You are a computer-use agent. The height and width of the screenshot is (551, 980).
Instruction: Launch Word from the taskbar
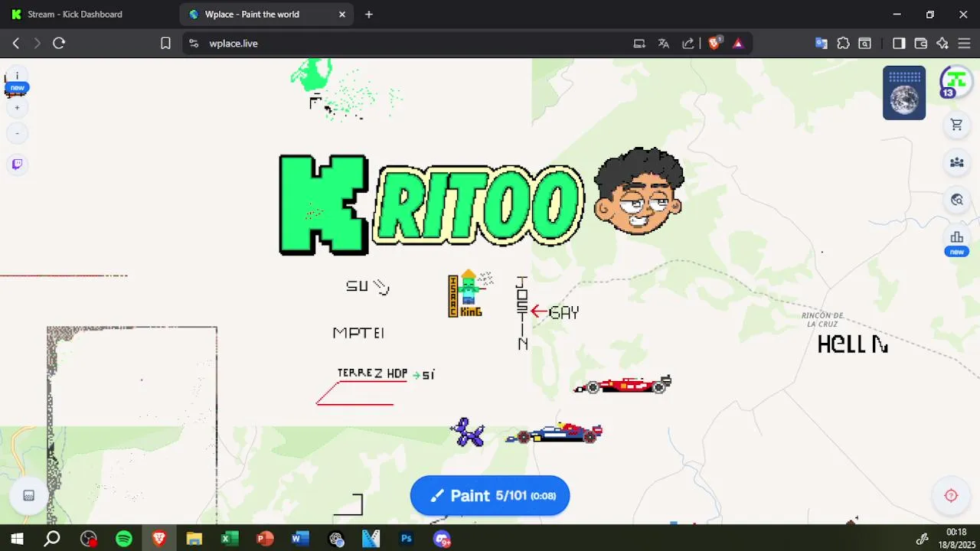[x=300, y=539]
